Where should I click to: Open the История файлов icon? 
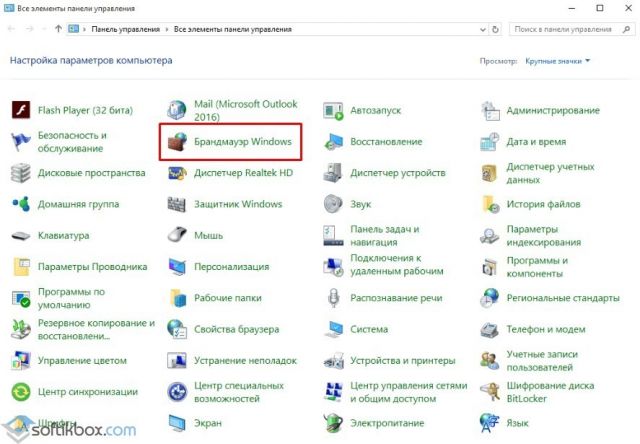[x=490, y=204]
